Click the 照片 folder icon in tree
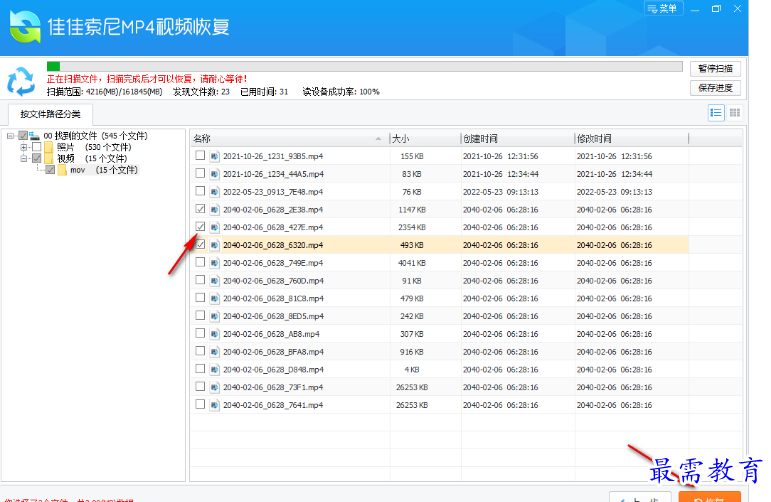771x502 pixels. (x=48, y=147)
